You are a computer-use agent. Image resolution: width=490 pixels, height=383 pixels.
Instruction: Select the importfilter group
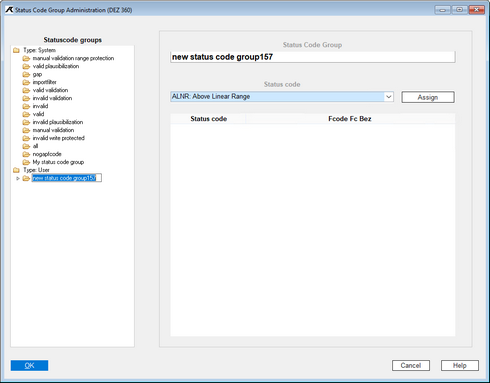pyautogui.click(x=45, y=82)
